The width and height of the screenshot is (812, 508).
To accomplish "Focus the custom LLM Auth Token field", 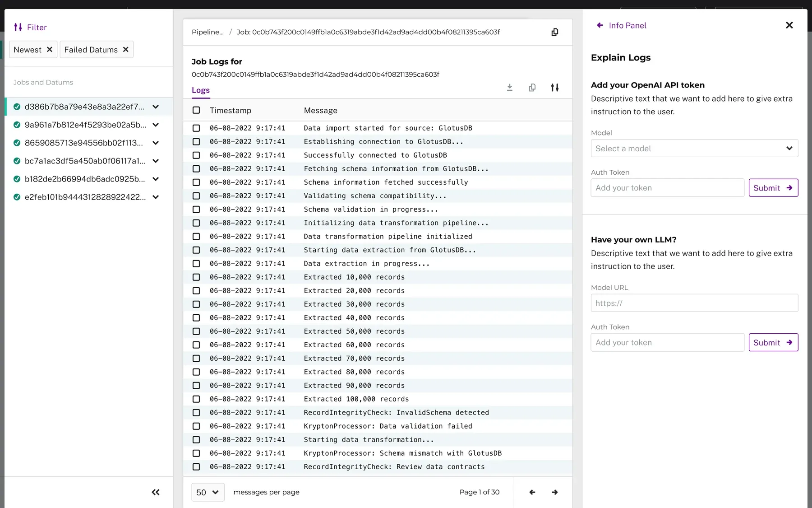I will tap(667, 342).
